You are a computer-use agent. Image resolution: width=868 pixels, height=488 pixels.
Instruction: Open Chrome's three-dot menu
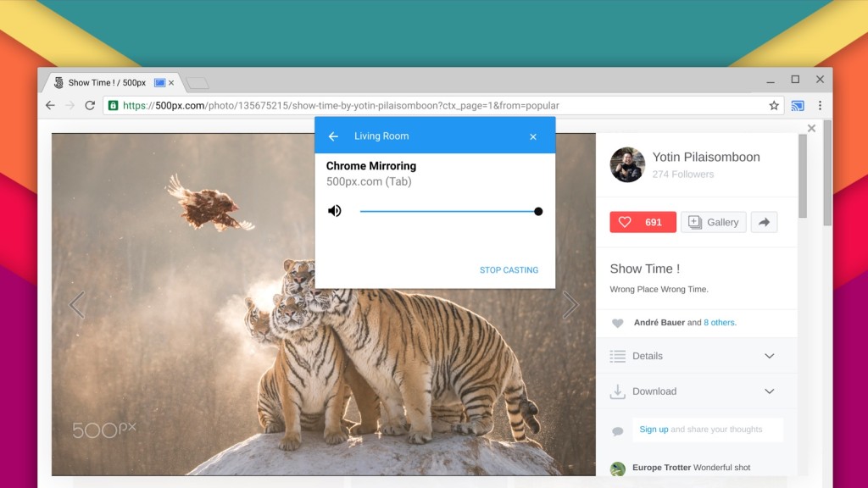820,105
